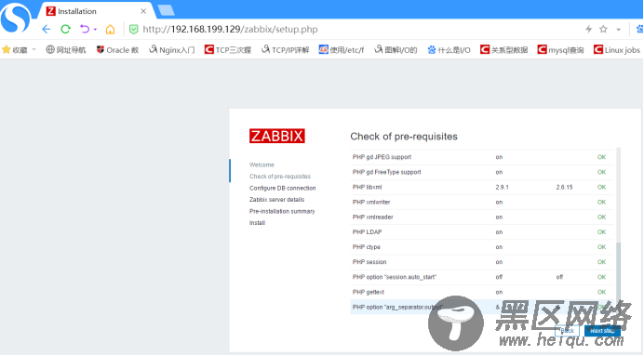
Task: Click the 'PHP xmlwriter' row text
Action: 371,203
